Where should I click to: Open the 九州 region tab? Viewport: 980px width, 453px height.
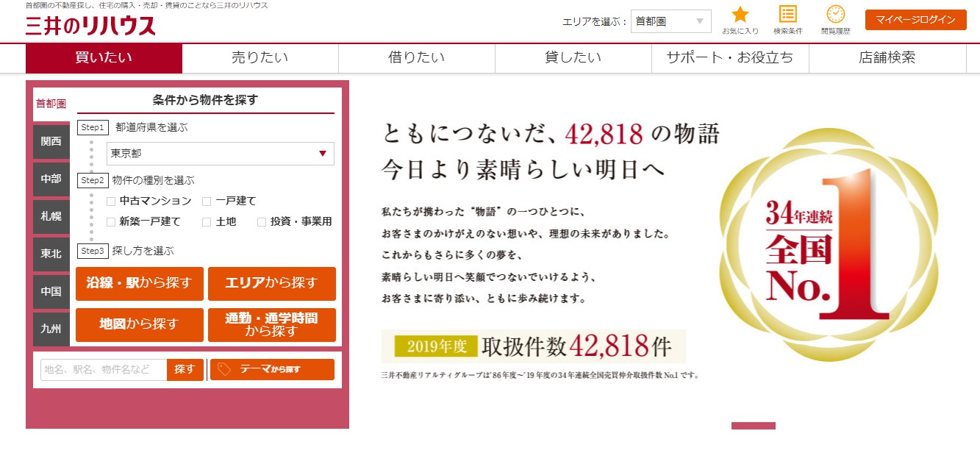click(x=51, y=329)
